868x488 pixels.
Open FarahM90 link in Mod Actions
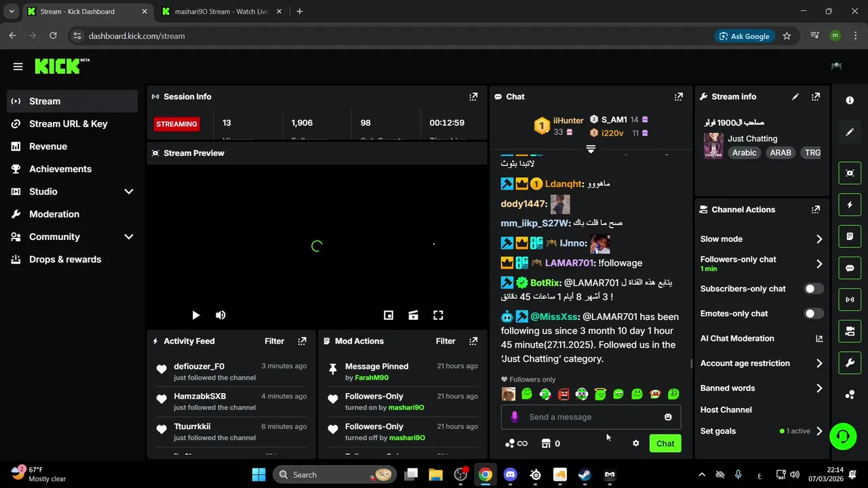click(x=372, y=378)
